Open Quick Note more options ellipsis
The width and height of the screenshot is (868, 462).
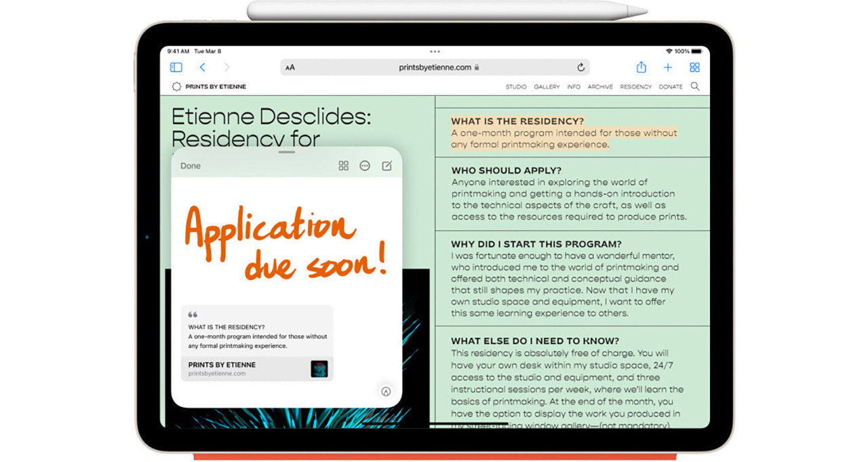(365, 166)
